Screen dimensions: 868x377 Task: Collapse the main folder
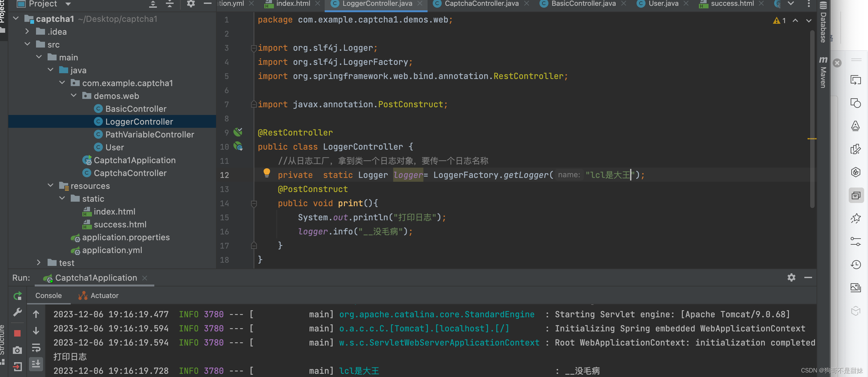[x=39, y=57]
